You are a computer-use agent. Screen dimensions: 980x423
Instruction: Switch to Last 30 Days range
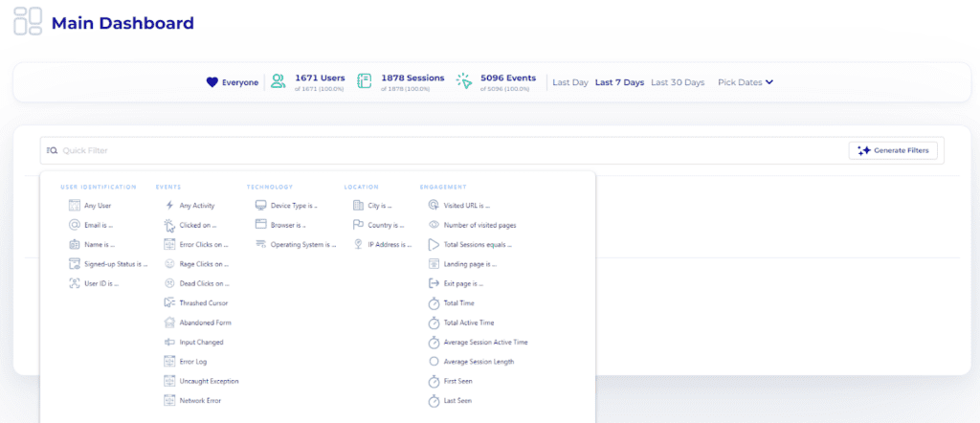click(x=677, y=82)
